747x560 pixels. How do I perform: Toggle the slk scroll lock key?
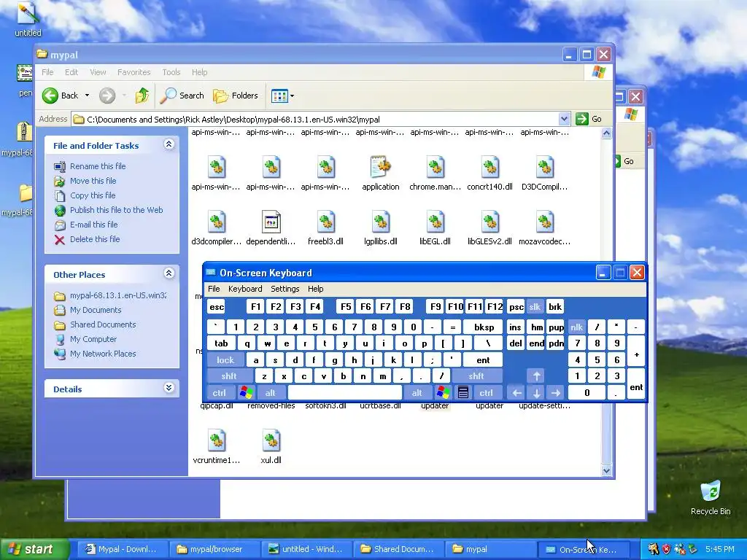pos(535,307)
